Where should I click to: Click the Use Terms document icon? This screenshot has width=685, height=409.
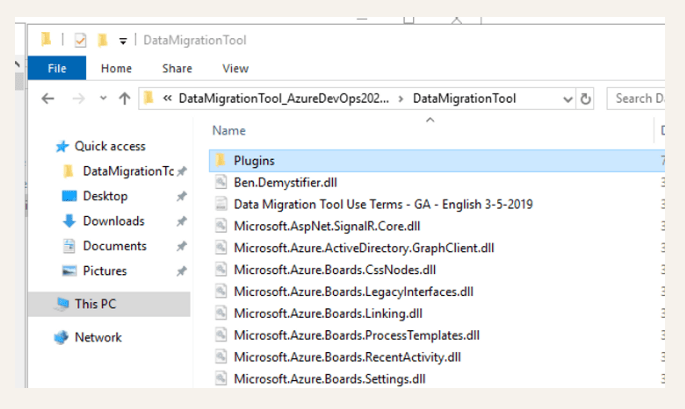point(221,204)
